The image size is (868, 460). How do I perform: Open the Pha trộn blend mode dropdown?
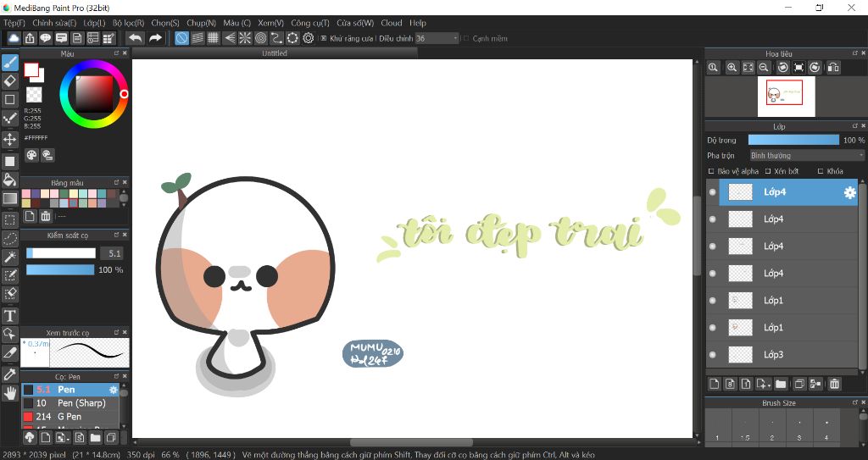(807, 156)
